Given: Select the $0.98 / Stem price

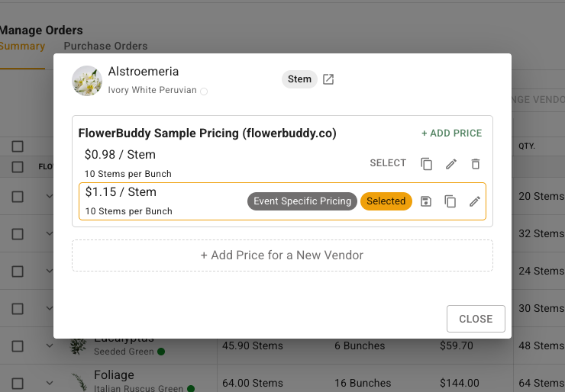Looking at the screenshot, I should 388,163.
